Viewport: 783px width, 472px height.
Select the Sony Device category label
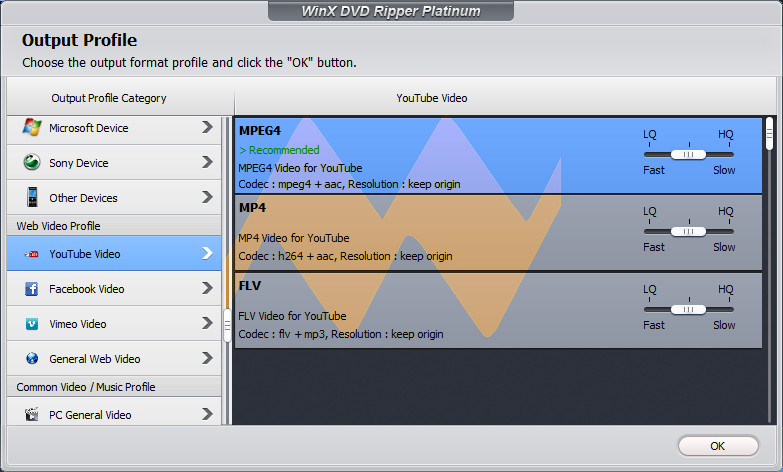coord(78,163)
